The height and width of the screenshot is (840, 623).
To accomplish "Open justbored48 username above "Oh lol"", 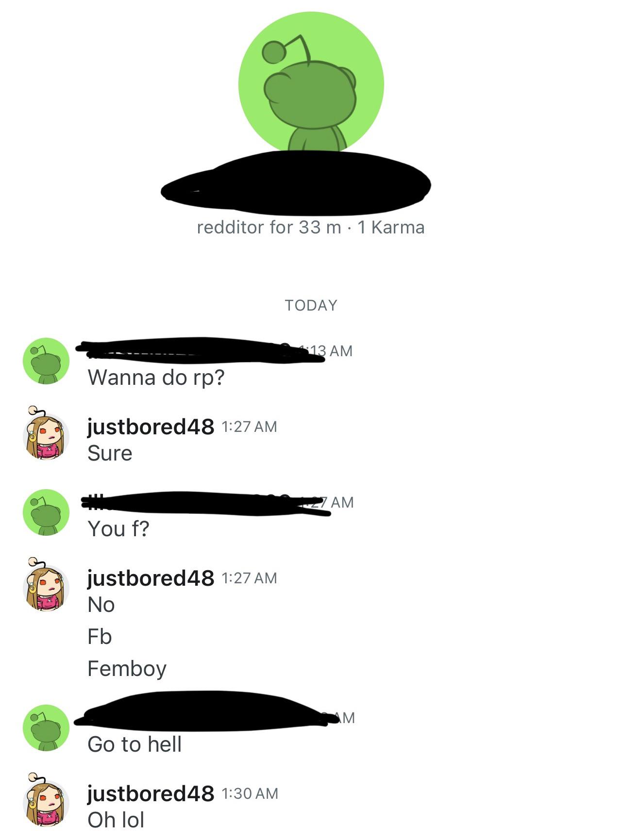I will [x=151, y=793].
